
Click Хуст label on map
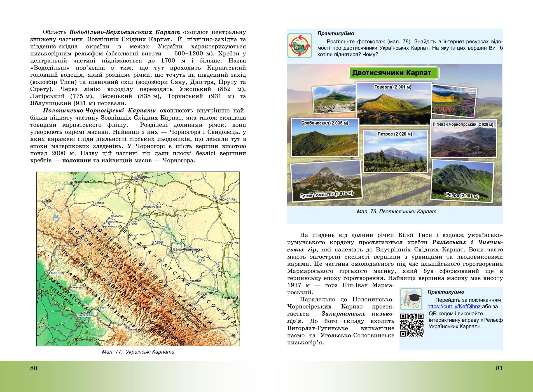(102, 308)
